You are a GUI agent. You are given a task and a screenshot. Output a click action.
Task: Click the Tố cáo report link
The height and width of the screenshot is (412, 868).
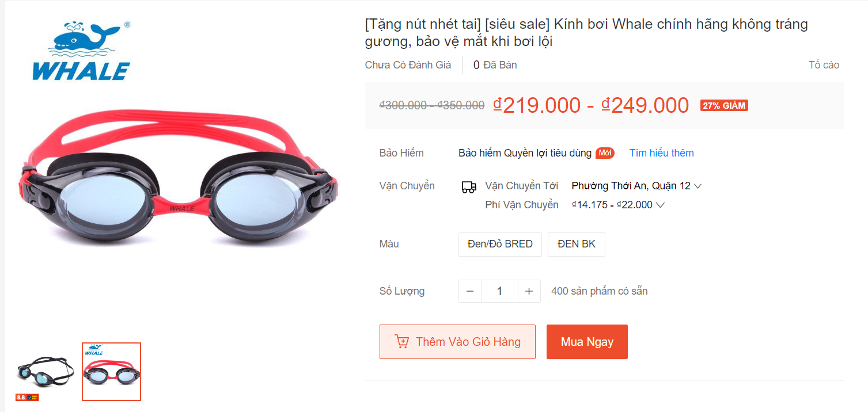(x=824, y=65)
